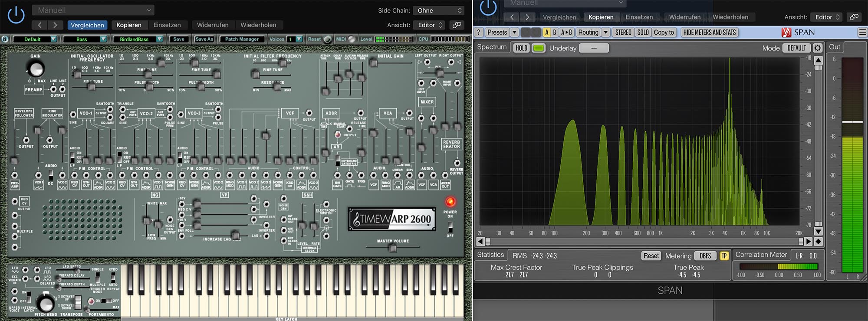Click Kopieren in TimewARP window
868x321 pixels.
(129, 25)
